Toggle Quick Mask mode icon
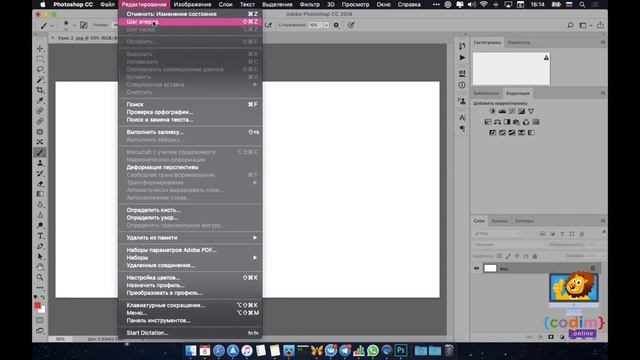The width and height of the screenshot is (640, 360). 40,320
